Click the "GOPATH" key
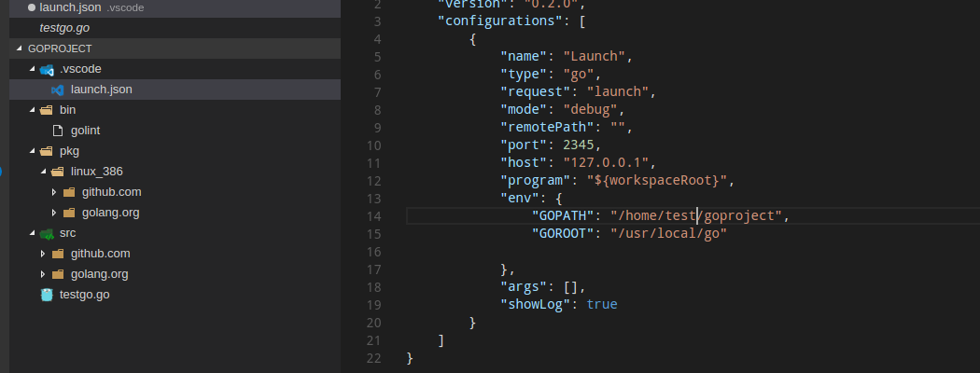 (x=563, y=216)
